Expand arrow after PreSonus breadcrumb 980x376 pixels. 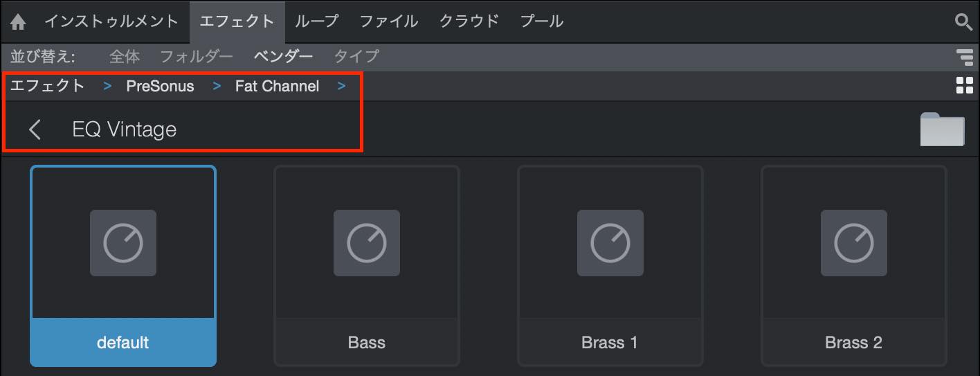pyautogui.click(x=217, y=87)
